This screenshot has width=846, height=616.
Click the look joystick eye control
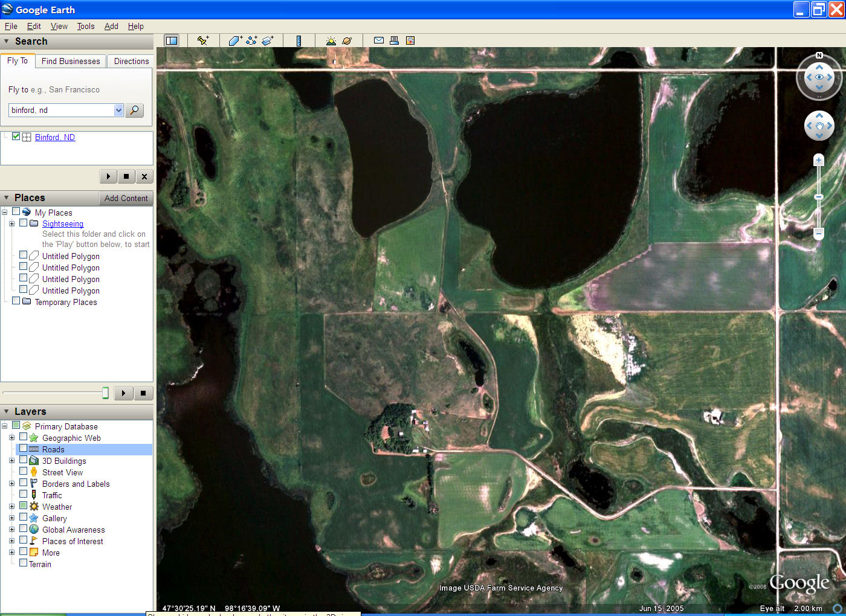[x=819, y=77]
